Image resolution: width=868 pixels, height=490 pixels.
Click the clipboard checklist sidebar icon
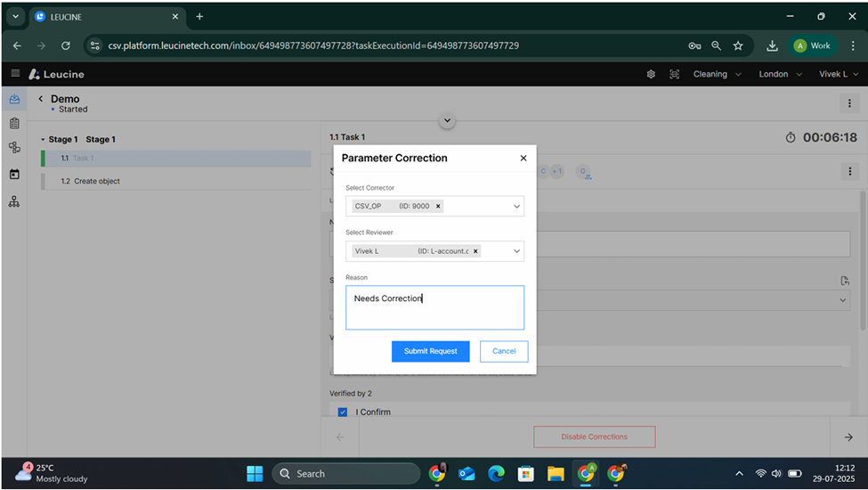pyautogui.click(x=14, y=124)
